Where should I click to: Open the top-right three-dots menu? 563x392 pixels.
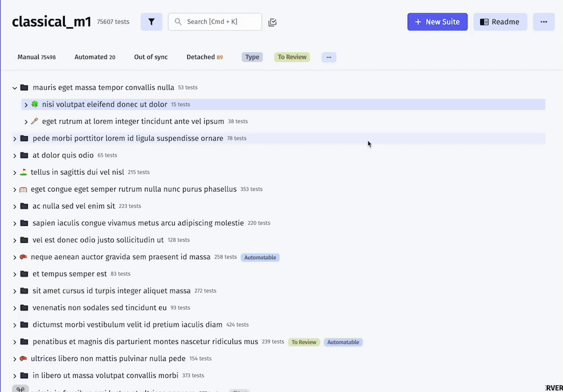(543, 22)
